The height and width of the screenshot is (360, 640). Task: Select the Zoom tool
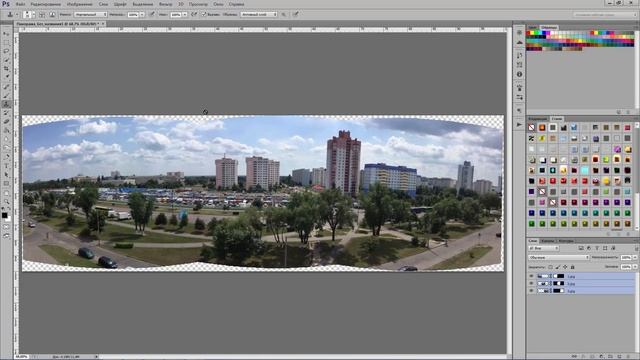6,201
